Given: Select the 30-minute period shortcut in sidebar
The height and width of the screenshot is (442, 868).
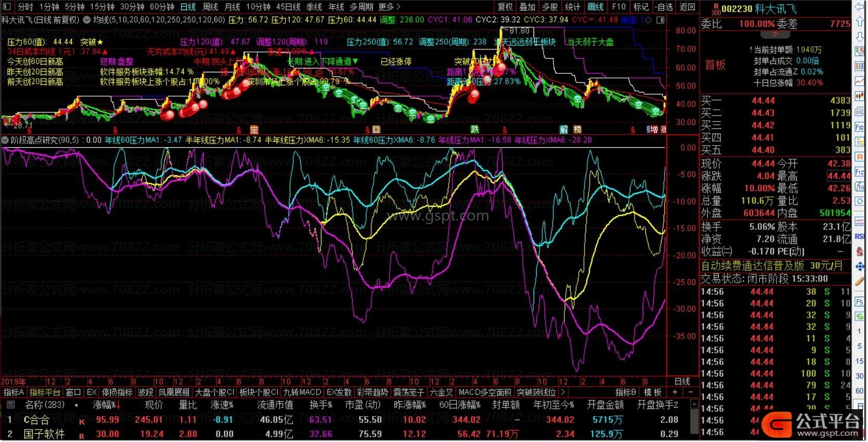Looking at the screenshot, I should [x=860, y=375].
